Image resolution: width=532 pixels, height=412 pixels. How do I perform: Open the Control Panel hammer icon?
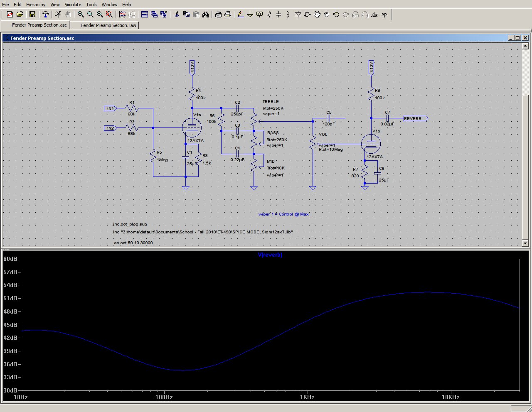pyautogui.click(x=46, y=15)
